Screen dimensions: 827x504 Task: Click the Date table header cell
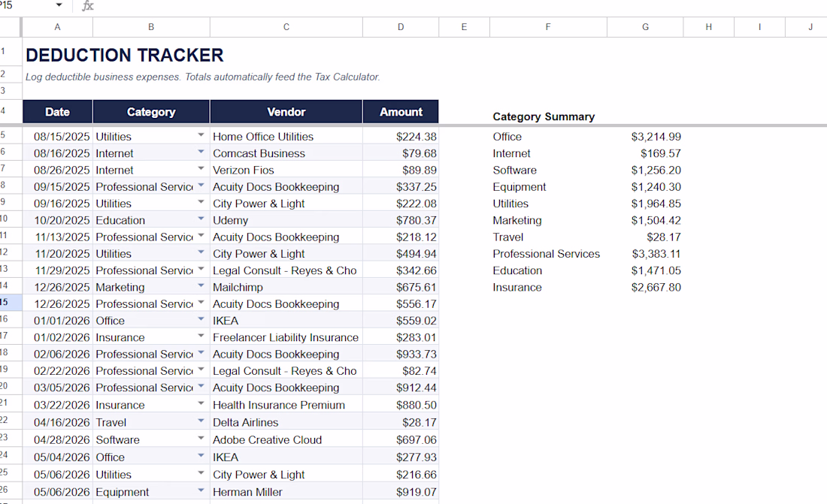click(x=57, y=112)
